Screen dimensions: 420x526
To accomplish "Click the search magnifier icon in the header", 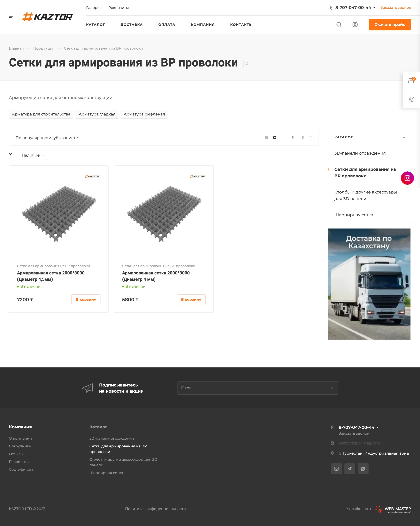I will click(339, 25).
